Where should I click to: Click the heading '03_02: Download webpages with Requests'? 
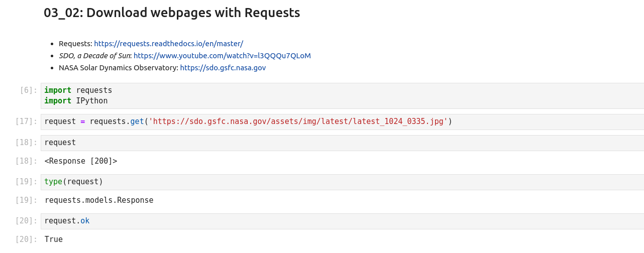point(172,13)
